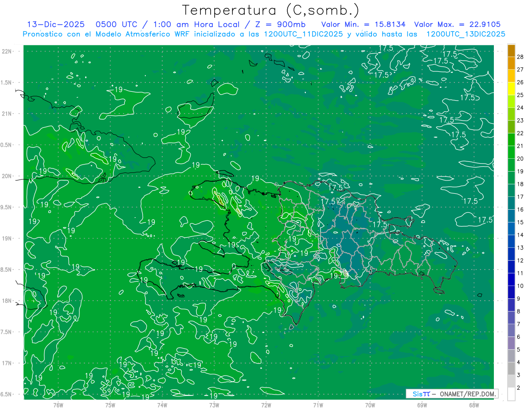Click the Temperatura (C,somb.) title
This screenshot has height=411, width=532.
(271, 10)
